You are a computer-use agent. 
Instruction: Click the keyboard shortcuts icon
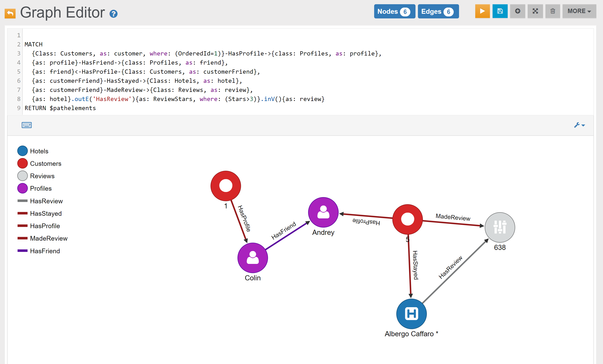pyautogui.click(x=26, y=125)
